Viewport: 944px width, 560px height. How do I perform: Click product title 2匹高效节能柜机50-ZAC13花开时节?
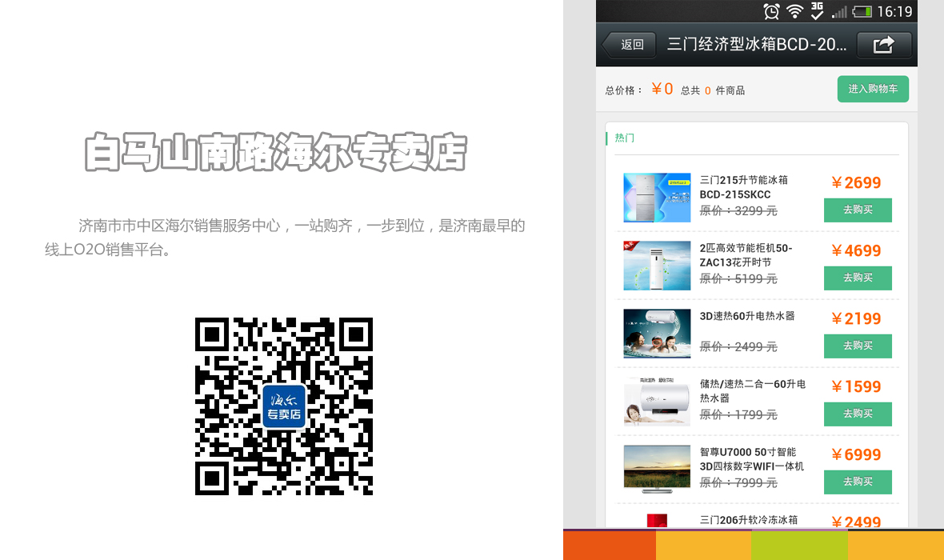point(746,255)
